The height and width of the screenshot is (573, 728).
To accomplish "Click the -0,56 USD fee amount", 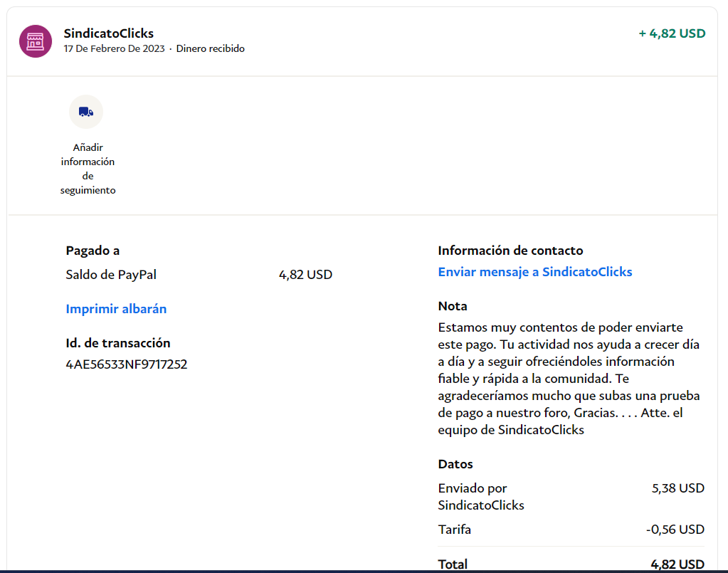I will point(675,530).
